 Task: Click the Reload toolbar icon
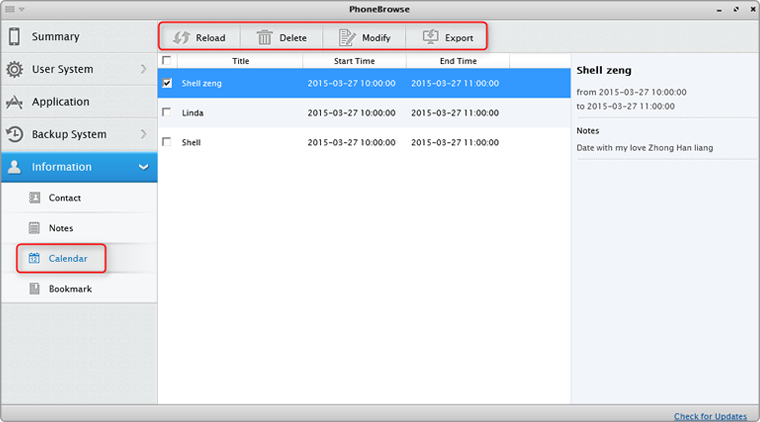point(182,38)
